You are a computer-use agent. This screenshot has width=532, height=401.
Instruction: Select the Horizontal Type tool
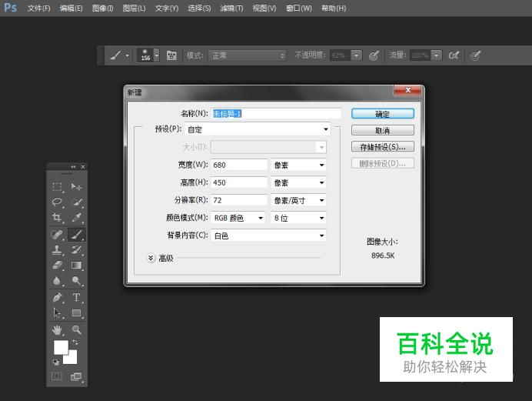[x=77, y=298]
